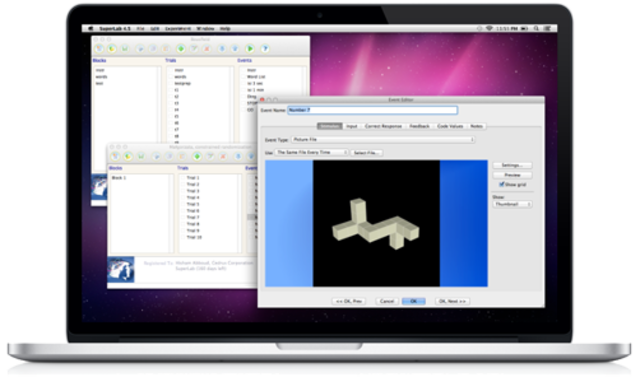Open Spotlight search in menu bar
Screen dimensions: 640x377
[x=536, y=29]
